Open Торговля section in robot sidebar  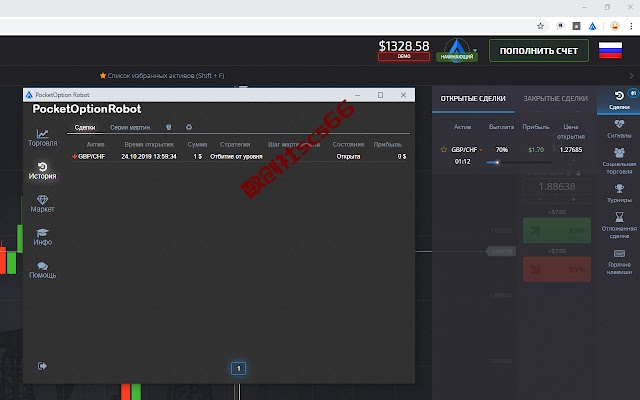coord(42,138)
